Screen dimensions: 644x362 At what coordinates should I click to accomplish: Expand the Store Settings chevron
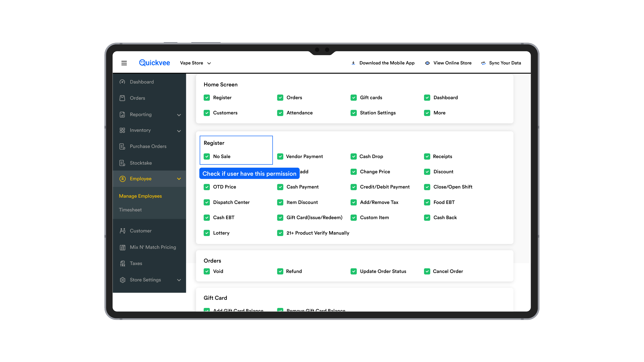[179, 280]
